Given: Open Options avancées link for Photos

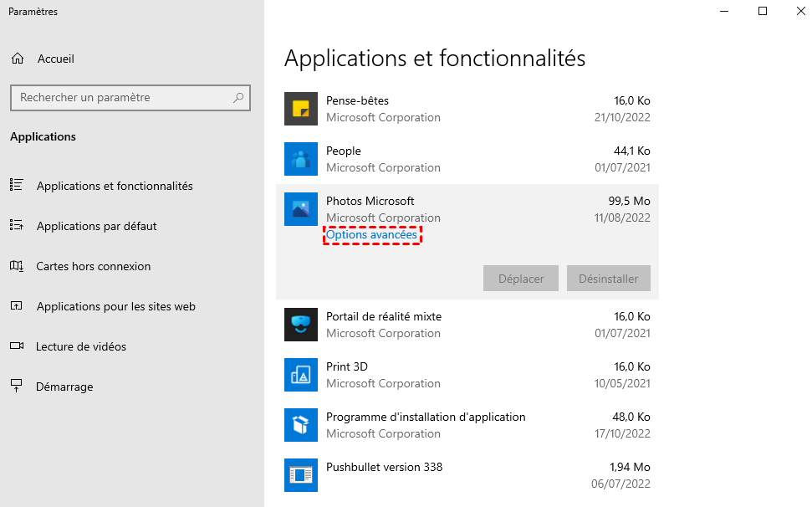Looking at the screenshot, I should (x=371, y=235).
